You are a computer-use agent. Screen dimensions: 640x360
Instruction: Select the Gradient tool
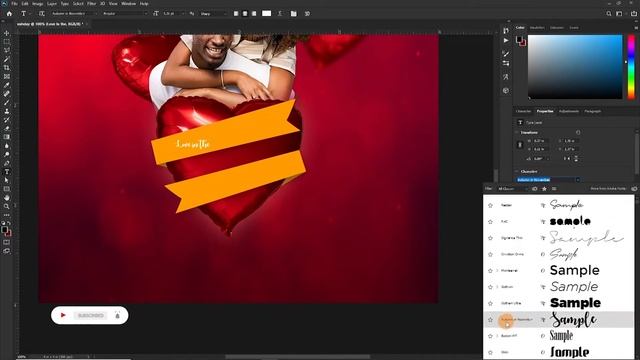coord(7,137)
